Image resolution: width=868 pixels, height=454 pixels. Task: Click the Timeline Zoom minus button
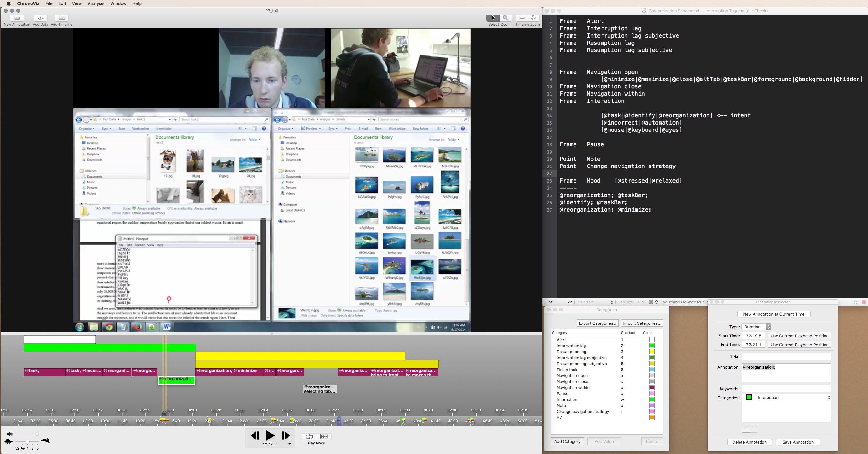coord(522,18)
